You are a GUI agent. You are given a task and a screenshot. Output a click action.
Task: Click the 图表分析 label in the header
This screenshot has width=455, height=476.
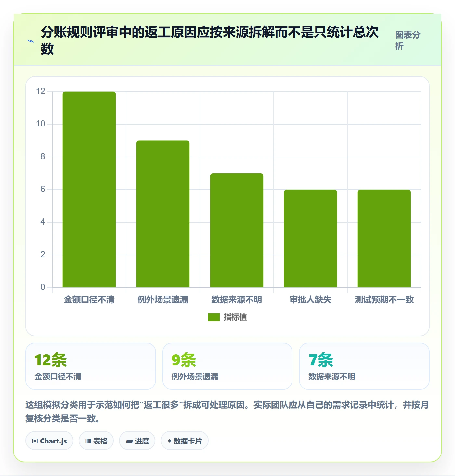[x=408, y=40]
